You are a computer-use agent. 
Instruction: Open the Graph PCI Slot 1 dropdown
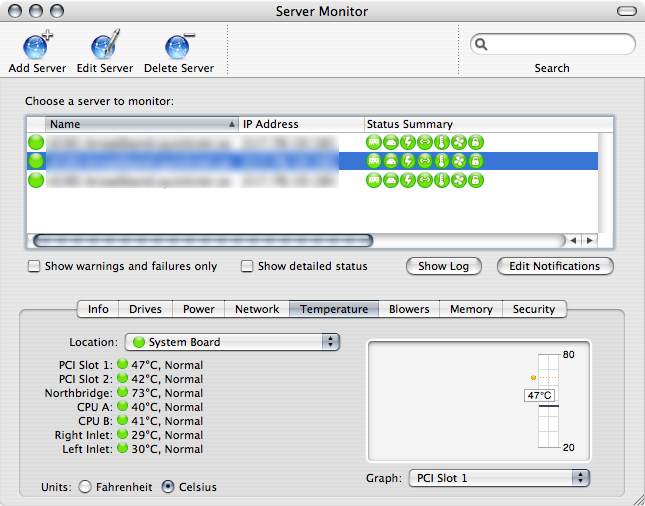(499, 478)
